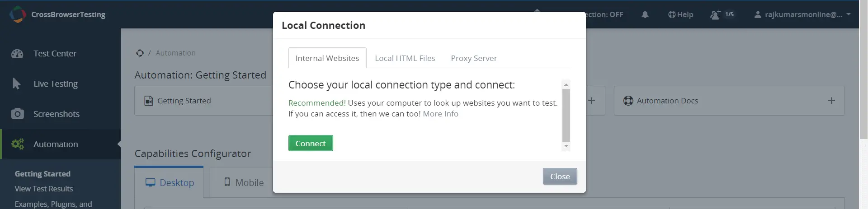Select the Internal Websites tab
Screen dimensions: 868x209
[x=327, y=58]
